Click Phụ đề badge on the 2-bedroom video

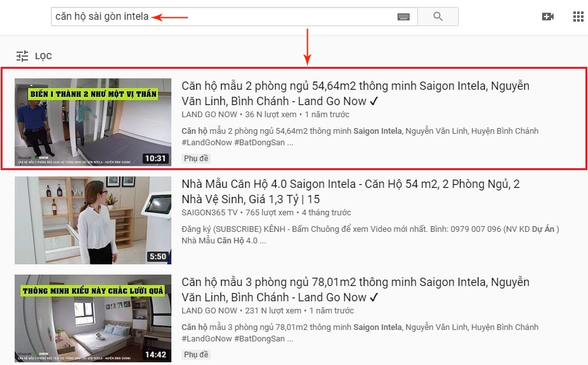[196, 159]
